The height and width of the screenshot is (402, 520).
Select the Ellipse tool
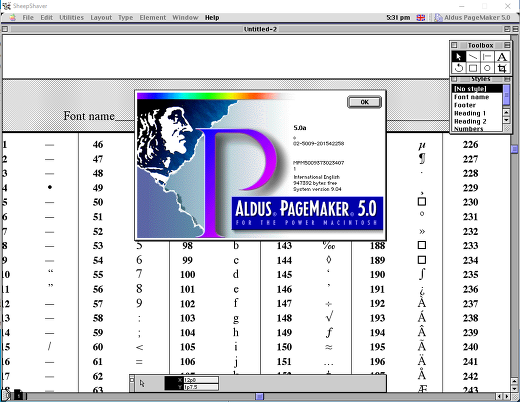[487, 68]
